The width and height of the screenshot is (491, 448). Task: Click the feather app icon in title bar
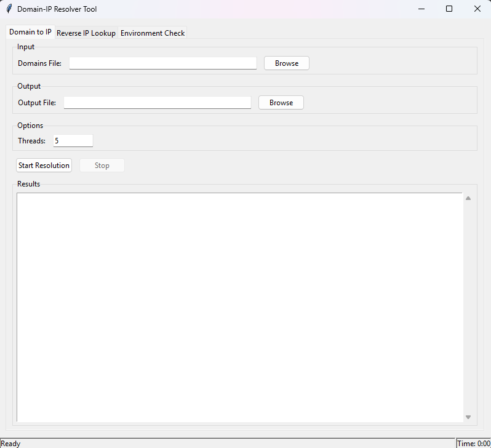pos(9,9)
